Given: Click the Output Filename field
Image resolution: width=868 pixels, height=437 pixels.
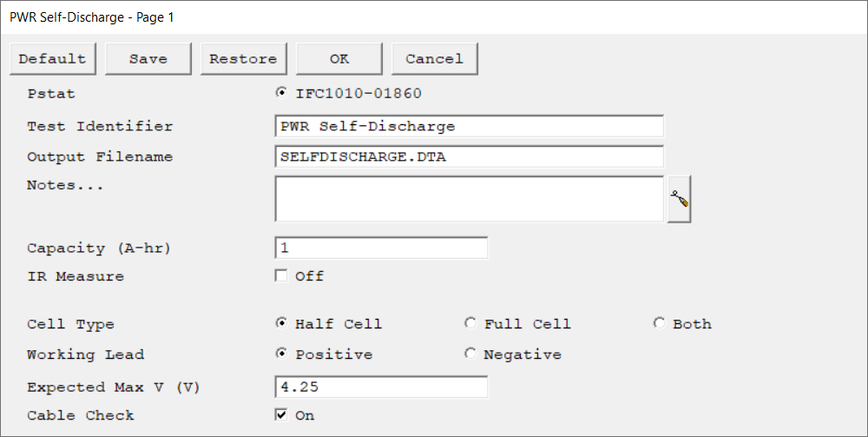Looking at the screenshot, I should 469,156.
